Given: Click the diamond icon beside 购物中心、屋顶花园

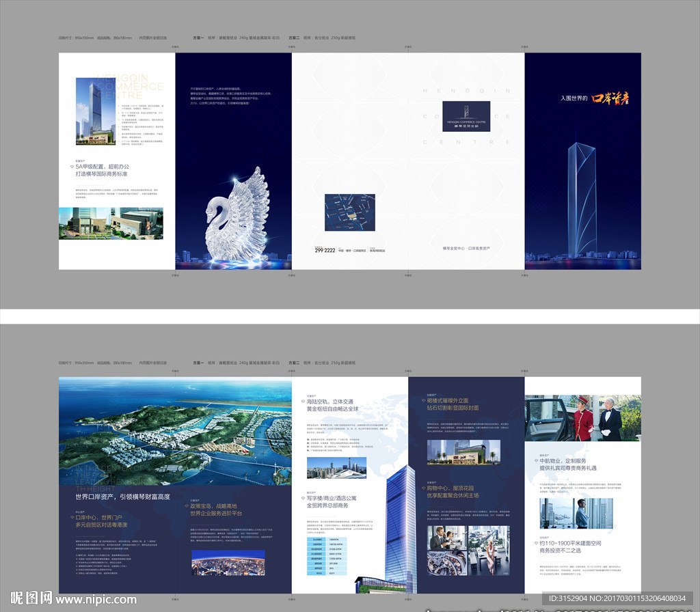Looking at the screenshot, I should point(423,488).
